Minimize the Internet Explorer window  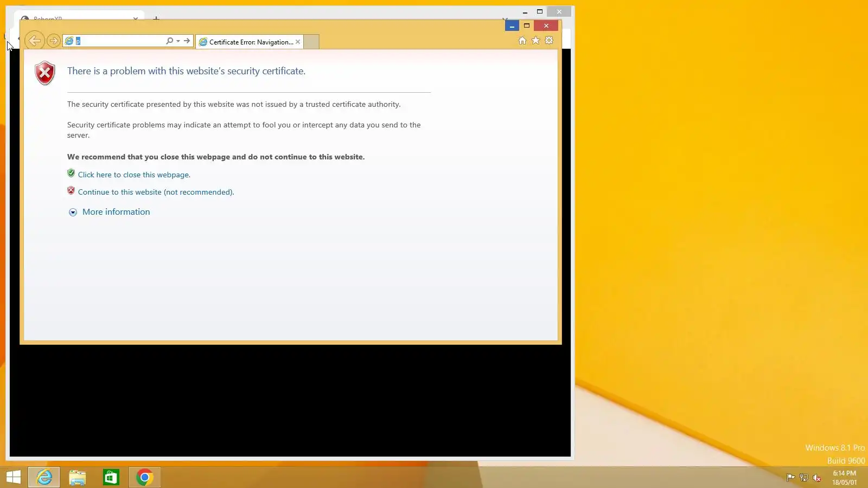tap(512, 25)
